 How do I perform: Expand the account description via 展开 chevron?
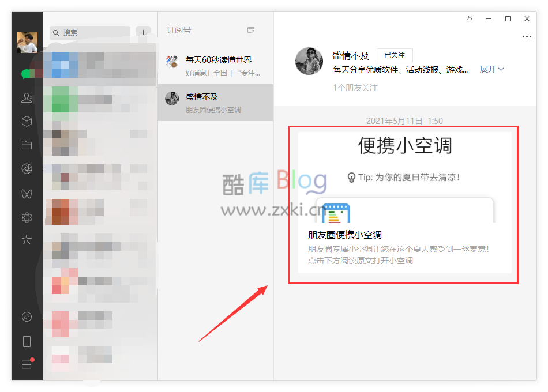(491, 68)
